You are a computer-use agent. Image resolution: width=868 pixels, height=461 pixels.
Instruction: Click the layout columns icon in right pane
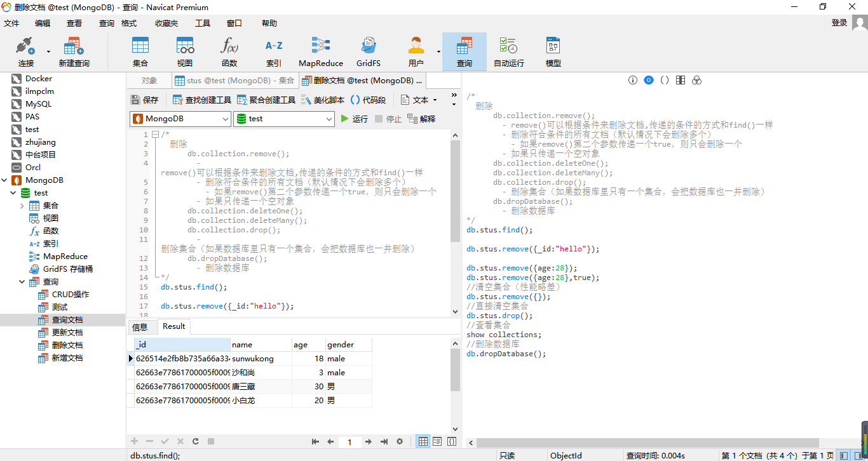click(681, 80)
